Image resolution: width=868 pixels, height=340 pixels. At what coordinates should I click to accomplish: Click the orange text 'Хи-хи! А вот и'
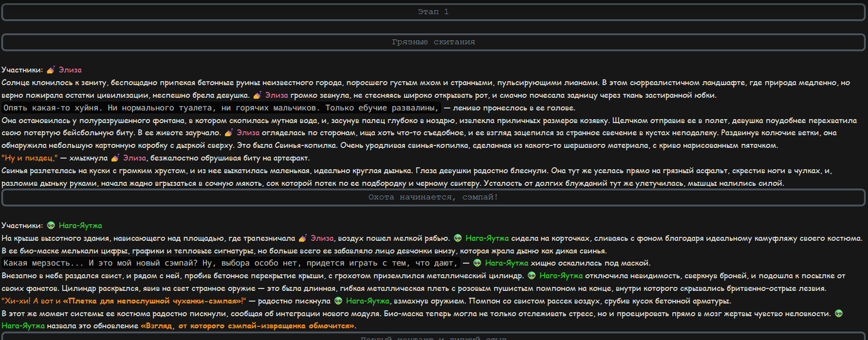(x=31, y=301)
